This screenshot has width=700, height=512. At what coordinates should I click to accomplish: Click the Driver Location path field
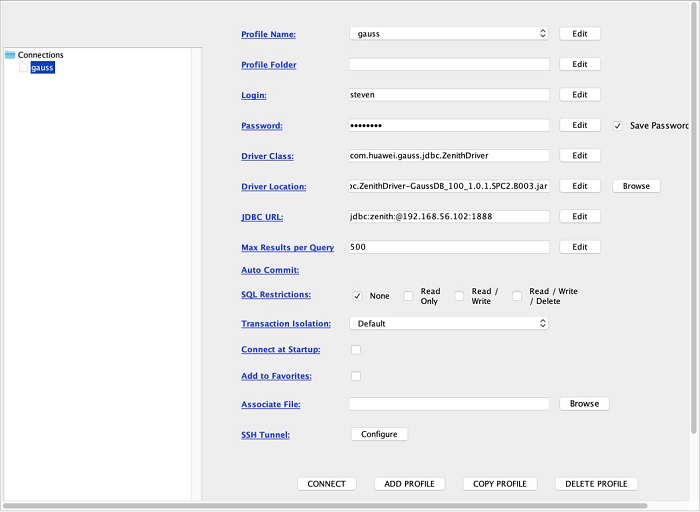click(x=449, y=186)
